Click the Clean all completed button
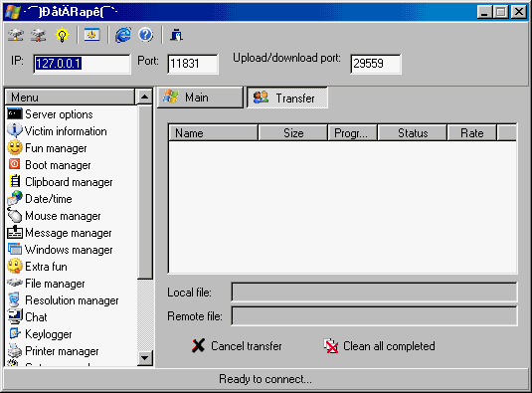 pyautogui.click(x=379, y=346)
